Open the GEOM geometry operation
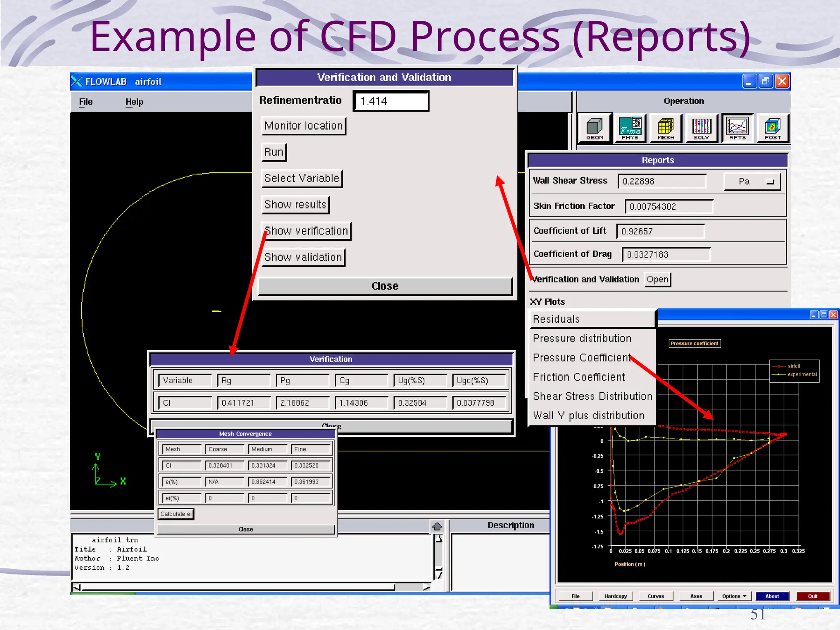This screenshot has height=630, width=840. pyautogui.click(x=594, y=128)
